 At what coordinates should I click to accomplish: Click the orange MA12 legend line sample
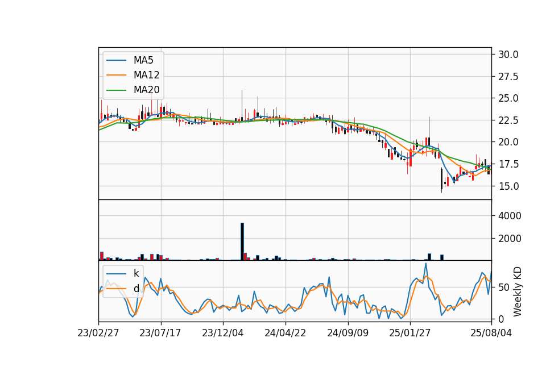coord(116,75)
